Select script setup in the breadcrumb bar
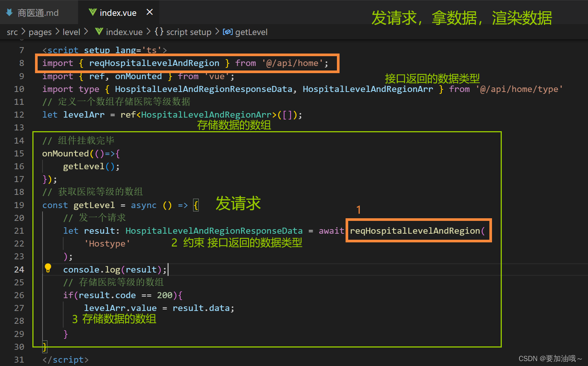This screenshot has height=366, width=588. [188, 32]
